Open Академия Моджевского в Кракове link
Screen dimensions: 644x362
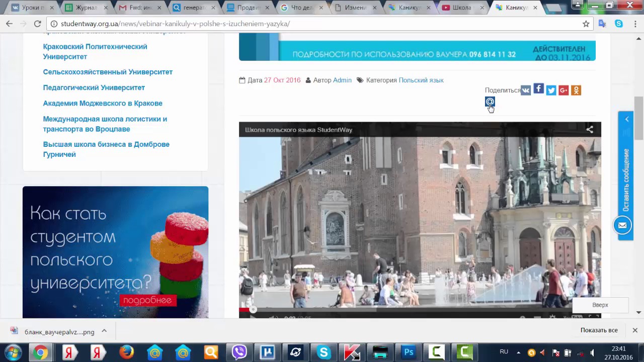pos(103,103)
